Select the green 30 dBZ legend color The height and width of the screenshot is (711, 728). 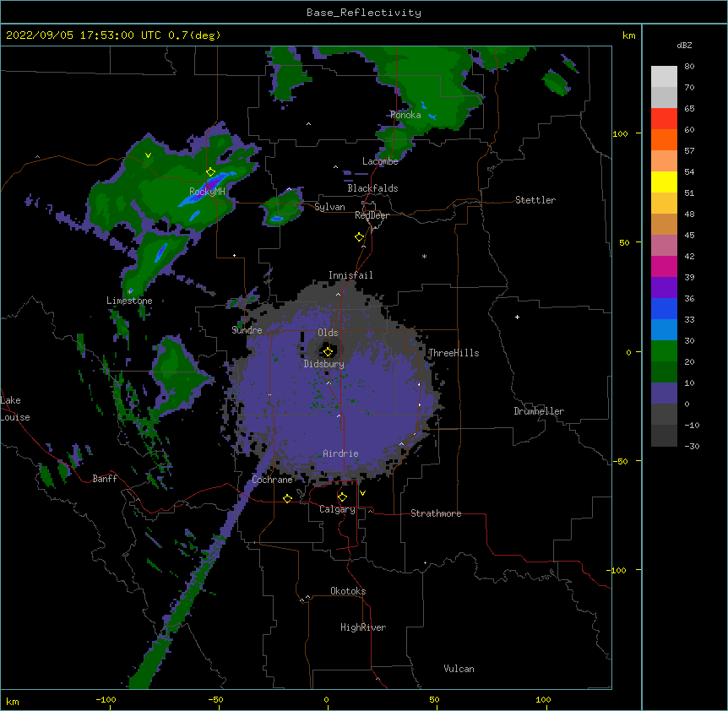click(664, 351)
